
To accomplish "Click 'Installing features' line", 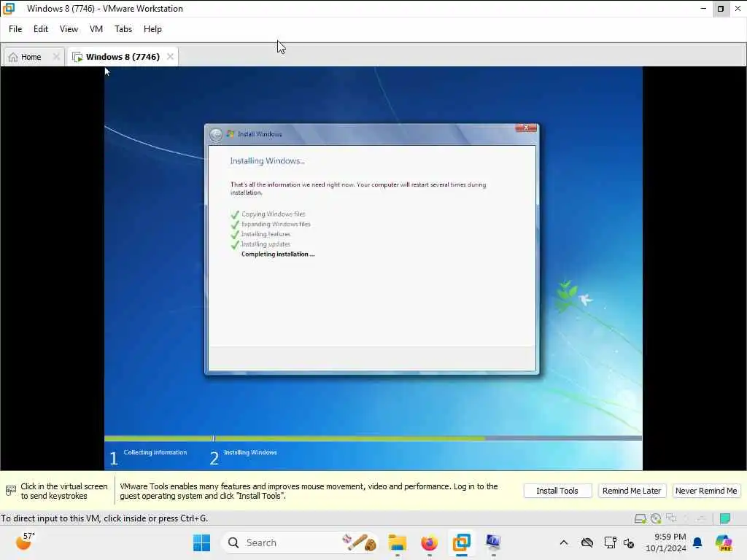I will click(266, 234).
